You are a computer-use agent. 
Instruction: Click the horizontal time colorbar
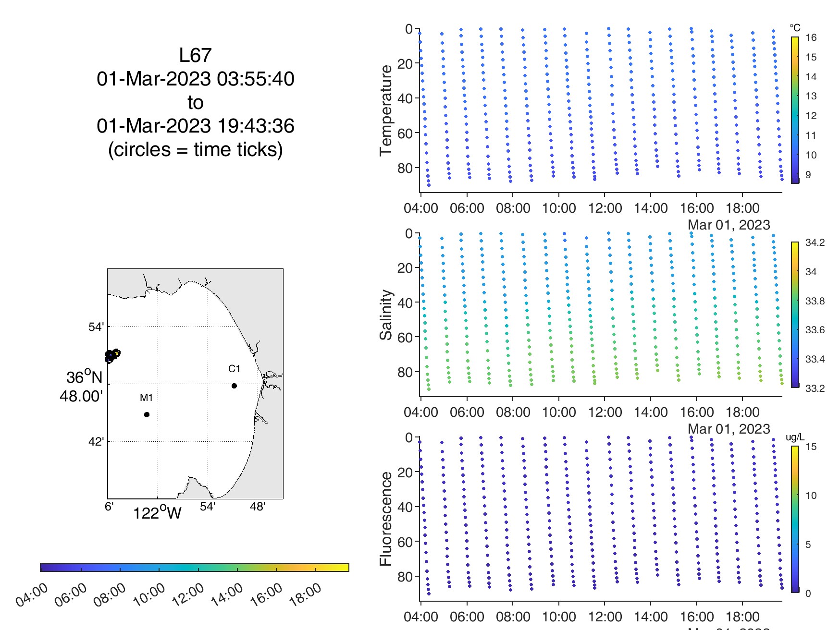tap(195, 568)
